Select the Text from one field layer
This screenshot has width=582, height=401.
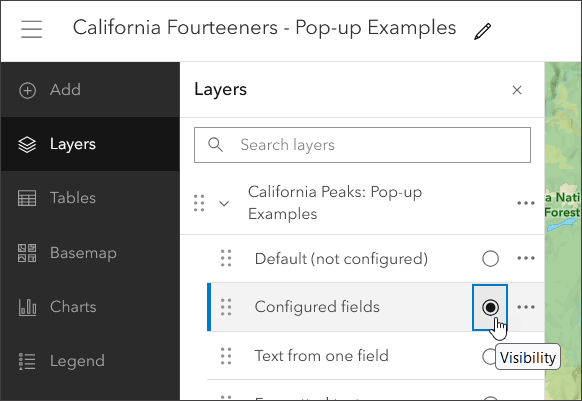click(x=321, y=356)
